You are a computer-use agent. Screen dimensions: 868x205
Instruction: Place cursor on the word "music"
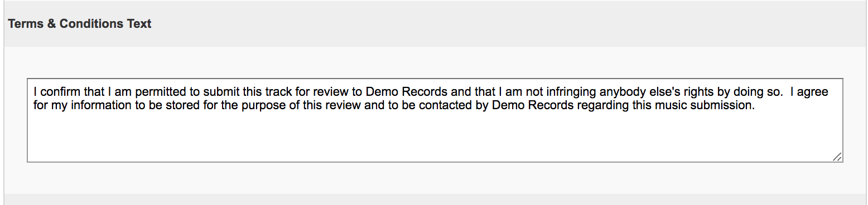(664, 106)
